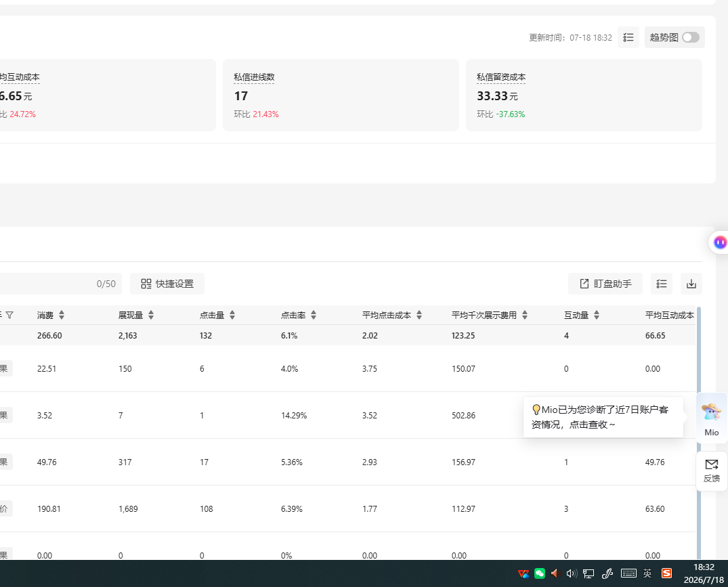Image resolution: width=728 pixels, height=587 pixels.
Task: Open the 盯盘助手 tool
Action: 605,284
